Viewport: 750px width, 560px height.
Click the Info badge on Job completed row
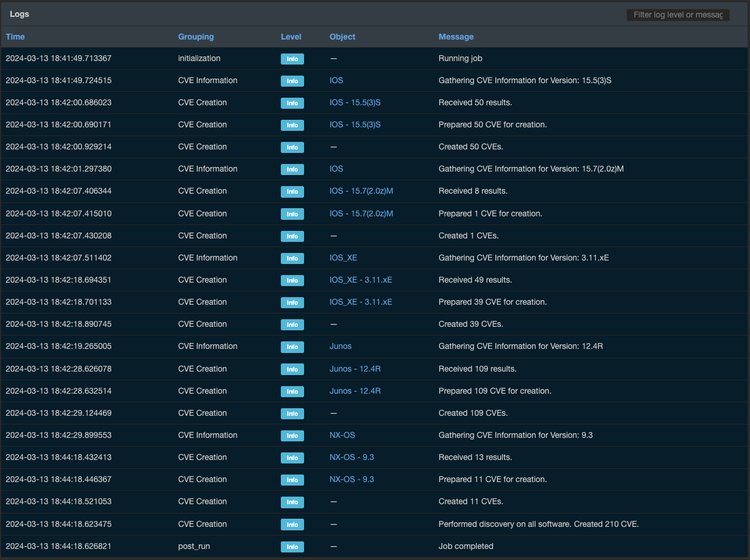click(292, 547)
